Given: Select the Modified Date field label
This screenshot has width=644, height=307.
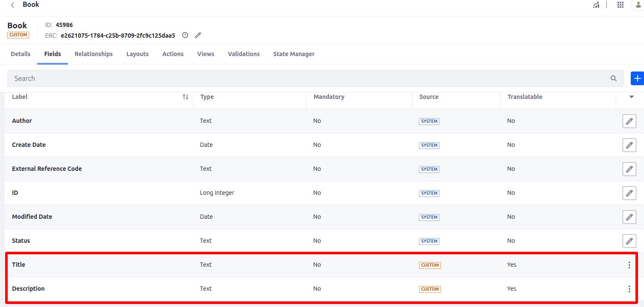Looking at the screenshot, I should 32,217.
